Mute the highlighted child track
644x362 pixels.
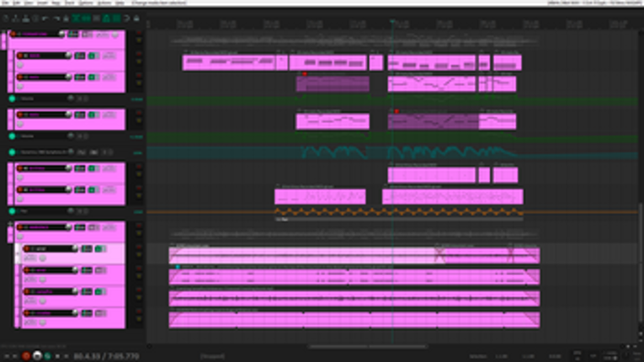pyautogui.click(x=139, y=248)
